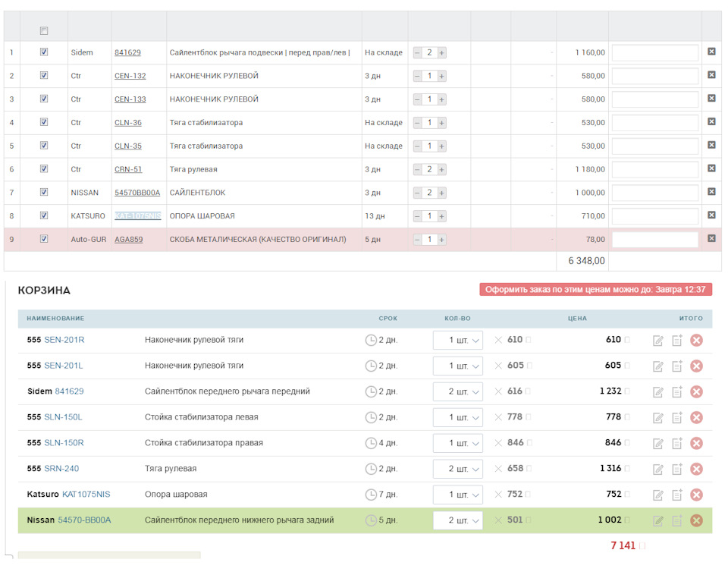Remove 555 SEN-201L from the cart

tap(696, 366)
